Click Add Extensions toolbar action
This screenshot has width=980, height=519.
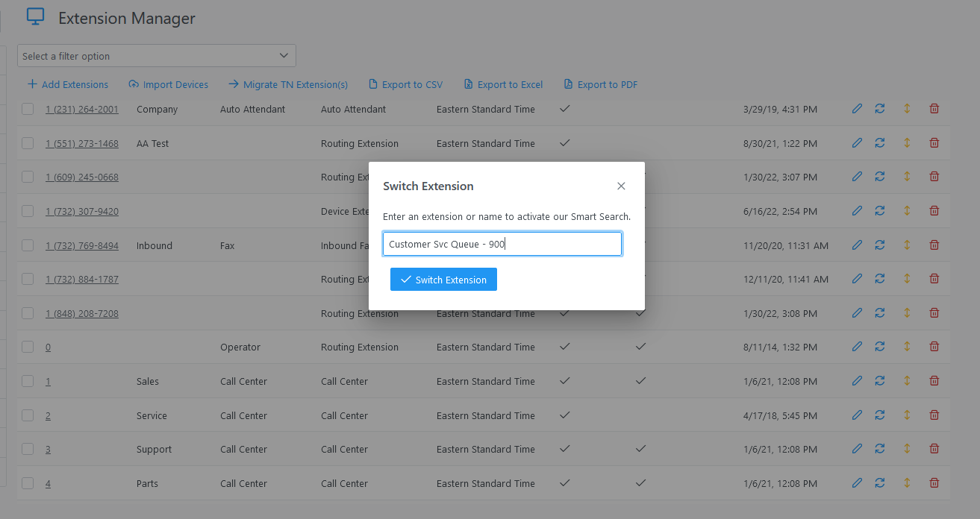[68, 84]
